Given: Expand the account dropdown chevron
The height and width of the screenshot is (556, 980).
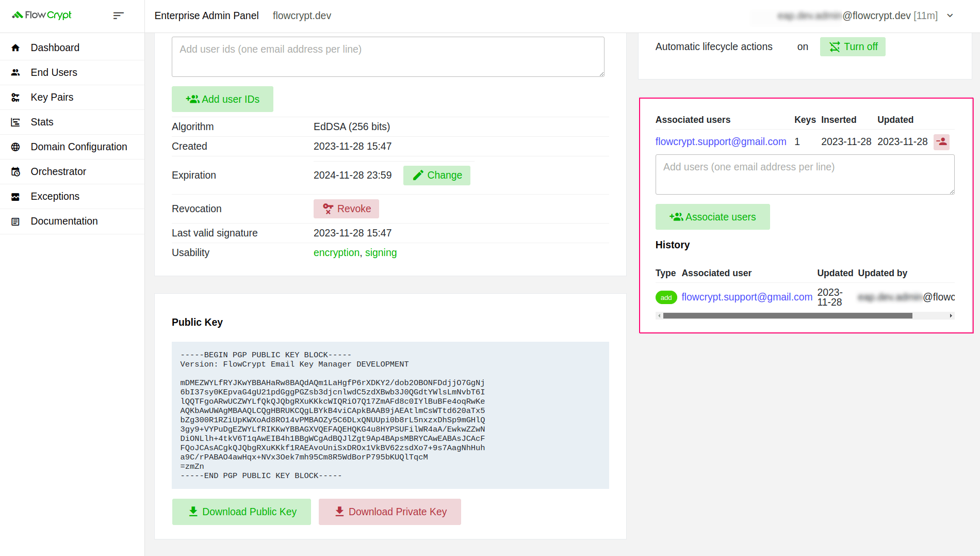Looking at the screenshot, I should tap(950, 15).
